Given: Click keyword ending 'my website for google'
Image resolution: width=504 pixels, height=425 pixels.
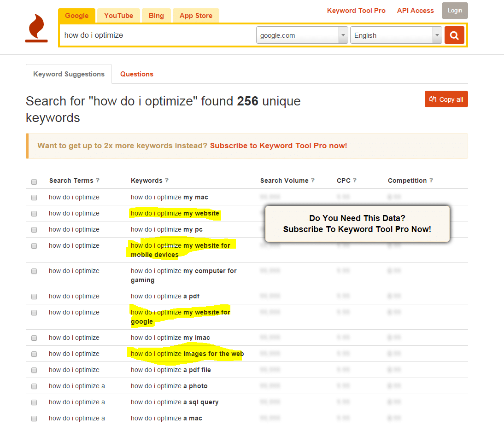Looking at the screenshot, I should tap(181, 317).
